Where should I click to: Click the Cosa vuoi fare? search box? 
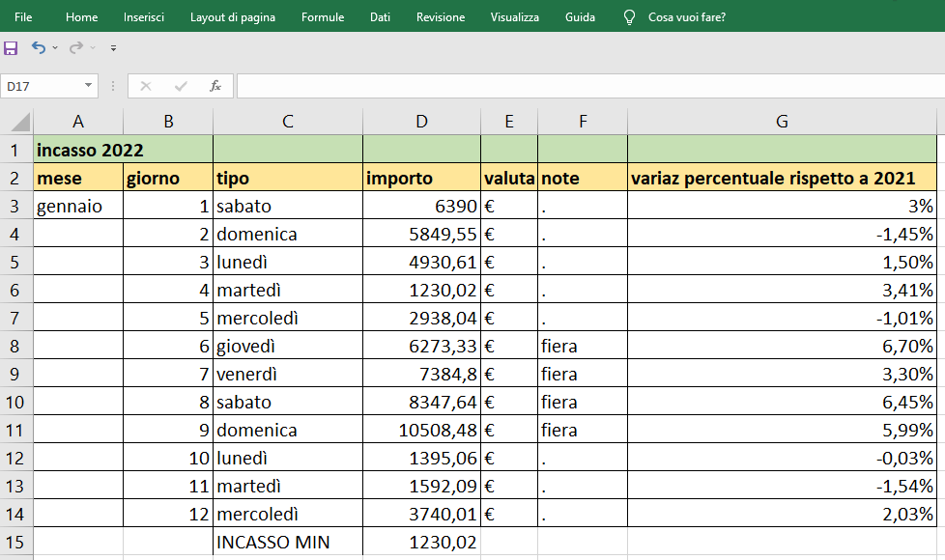[x=686, y=16]
